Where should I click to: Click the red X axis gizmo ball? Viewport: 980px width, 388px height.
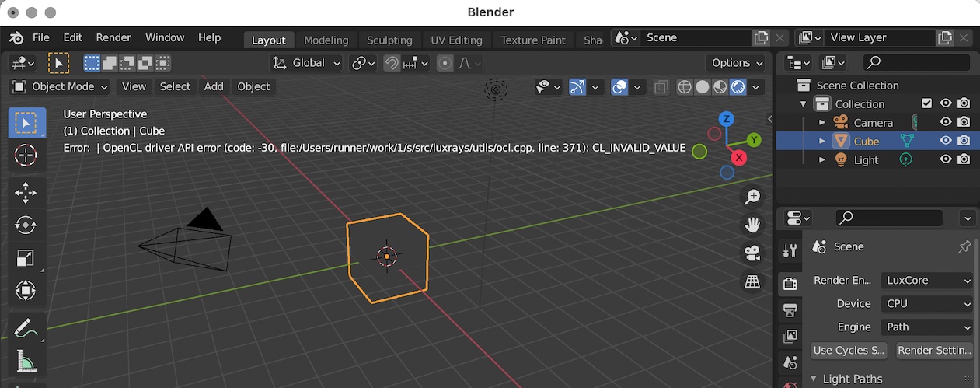tap(739, 158)
